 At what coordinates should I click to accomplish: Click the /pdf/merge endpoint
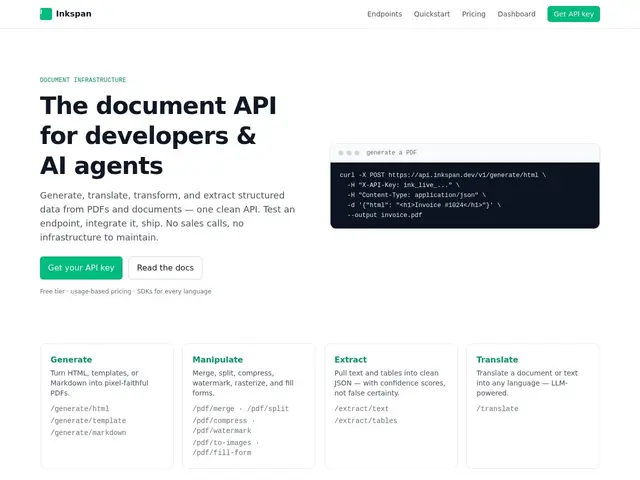[213, 409]
